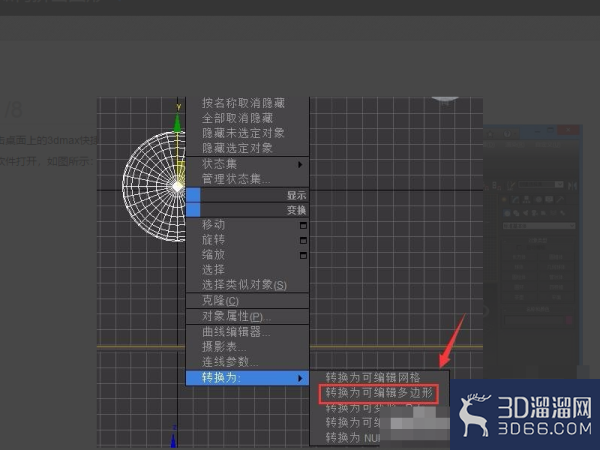
Task: Switch to Modify panel tab
Action: pyautogui.click(x=515, y=199)
